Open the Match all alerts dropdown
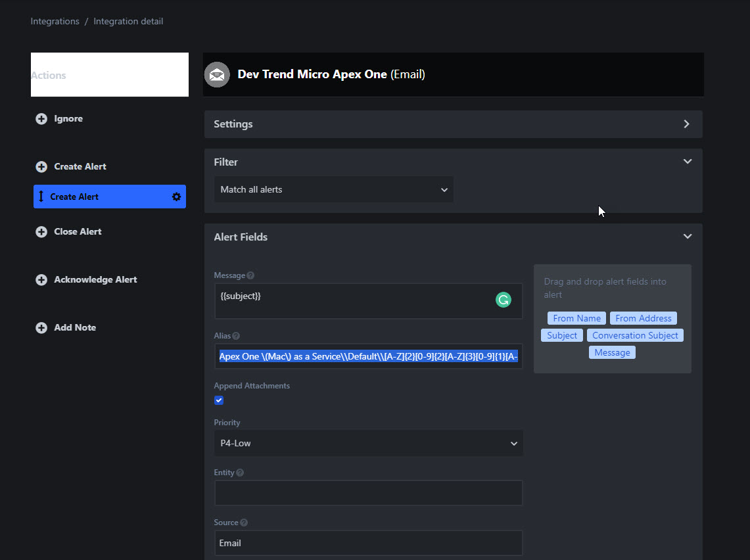Viewport: 750px width, 560px height. (x=334, y=189)
